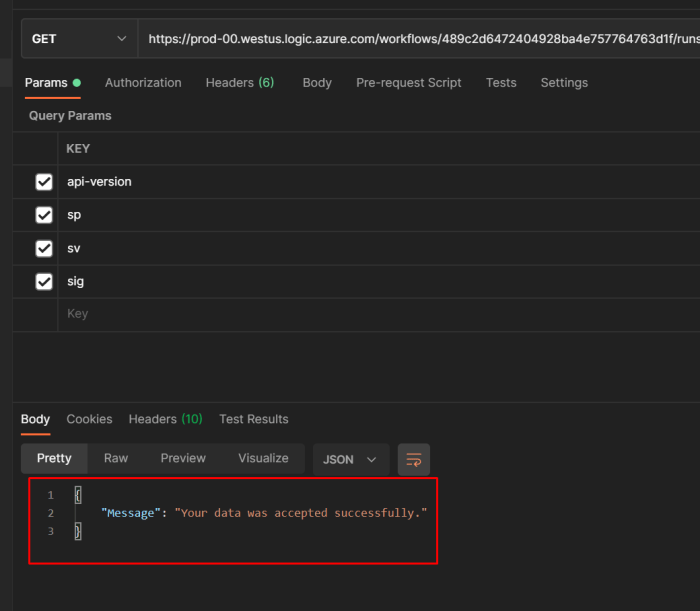Select the Pretty view button
This screenshot has width=700, height=611.
(54, 458)
